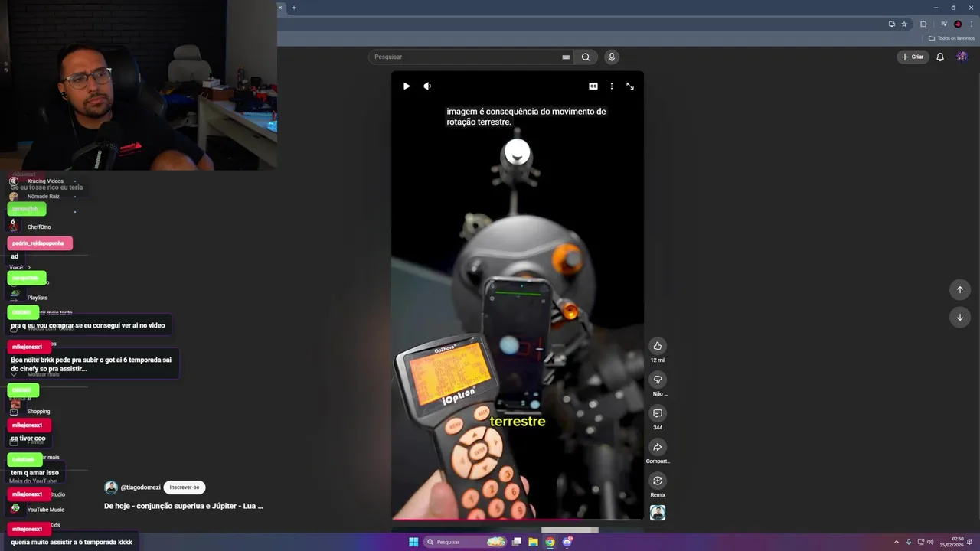Bookmark page with the star icon
980x551 pixels.
pyautogui.click(x=904, y=24)
